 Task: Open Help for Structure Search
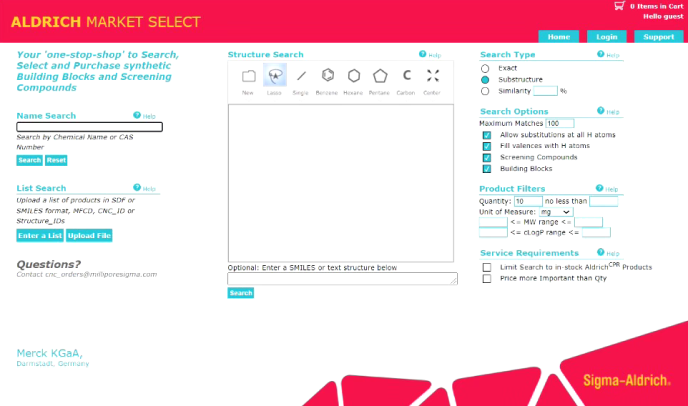(430, 54)
